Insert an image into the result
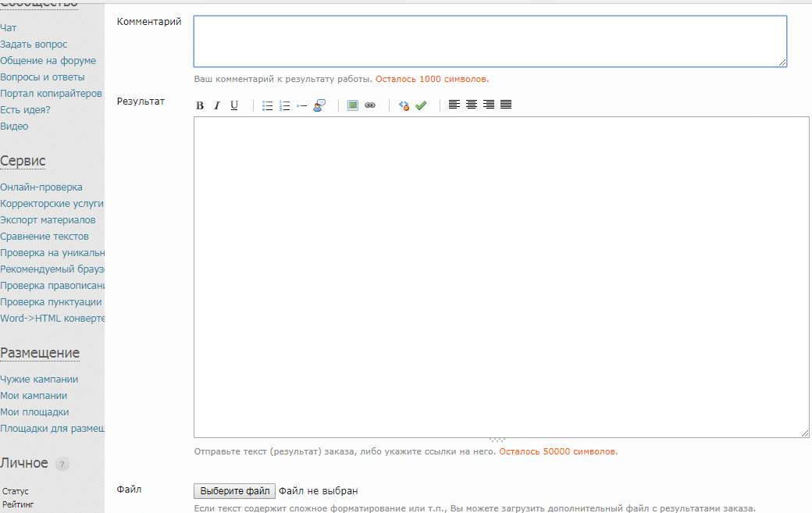The height and width of the screenshot is (513, 812). (x=353, y=105)
